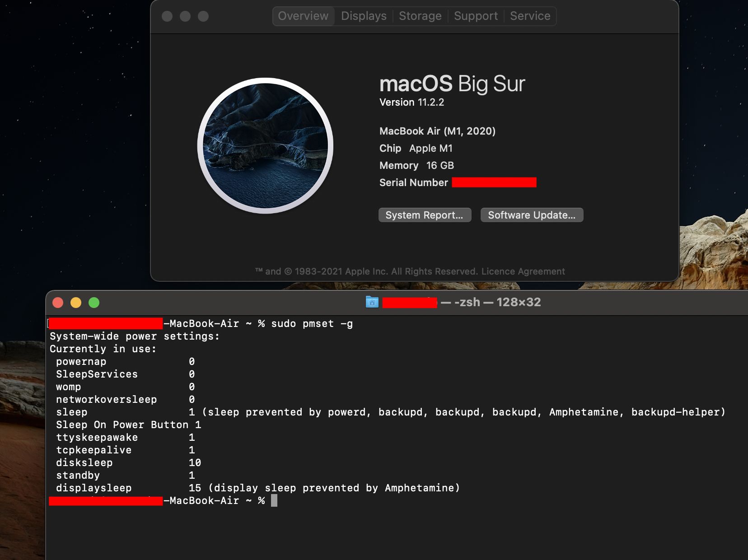Switch to the Support tab
The width and height of the screenshot is (748, 560).
tap(476, 16)
